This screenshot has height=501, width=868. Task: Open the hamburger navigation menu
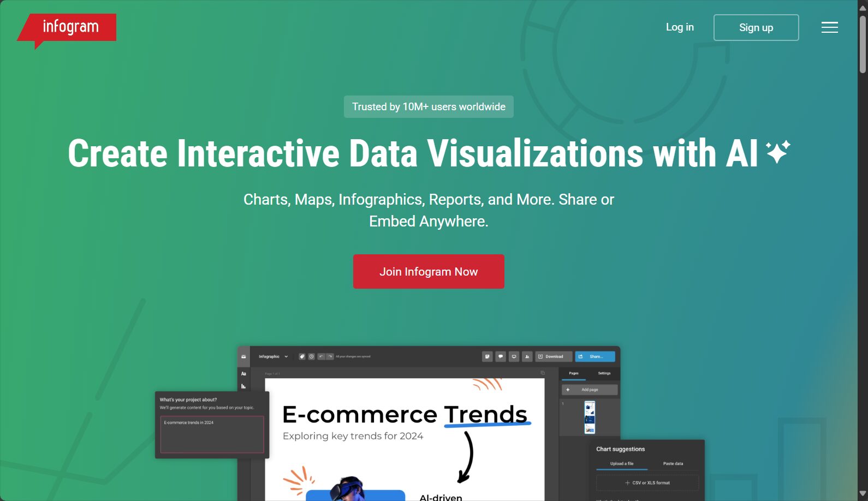tap(830, 27)
